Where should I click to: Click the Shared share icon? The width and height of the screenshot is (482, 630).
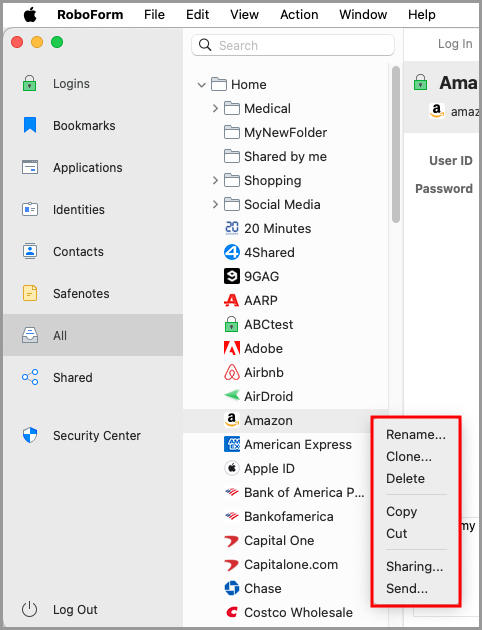[x=30, y=377]
